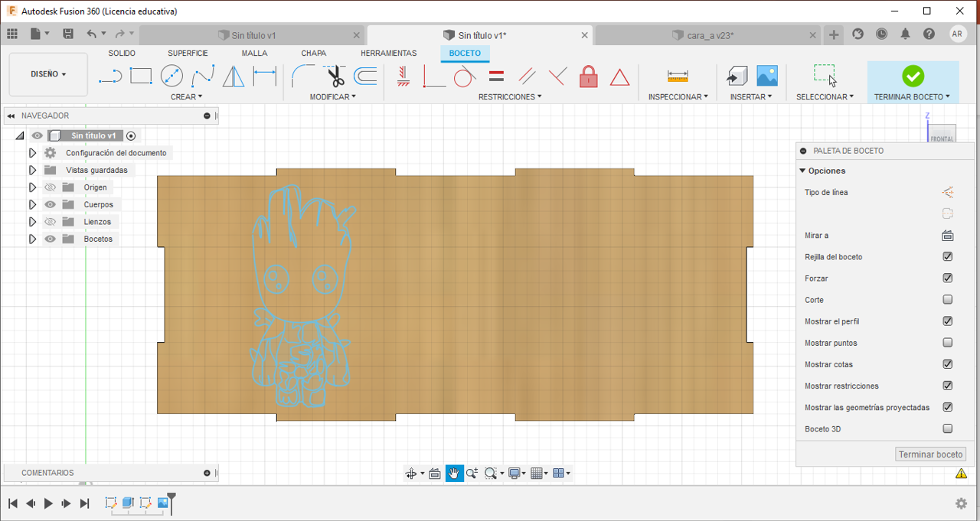Switch to the SOLIDO tab
980x521 pixels.
[122, 54]
